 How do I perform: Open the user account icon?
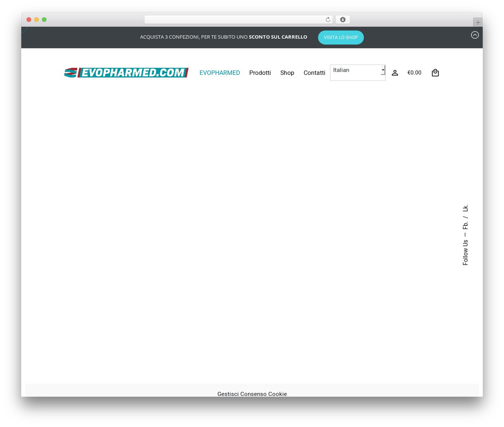coord(395,73)
